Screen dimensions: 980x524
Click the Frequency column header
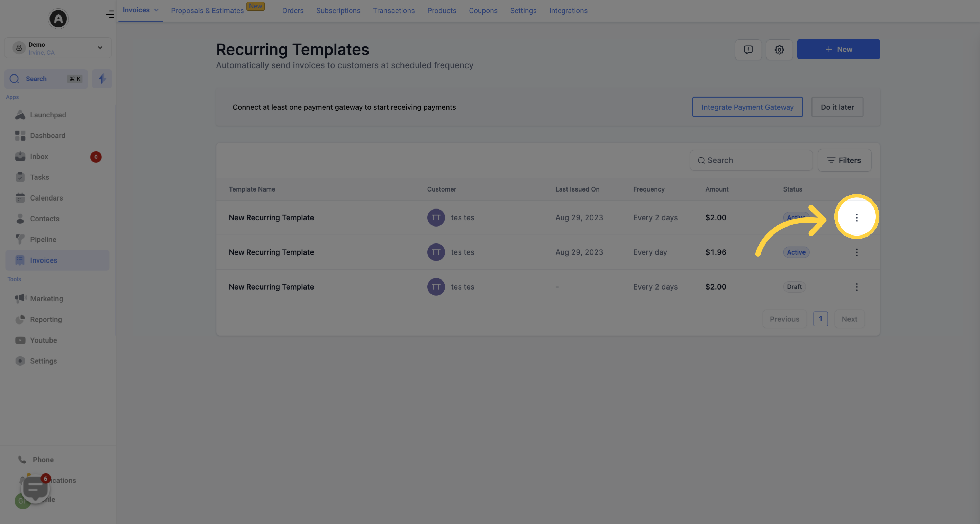pyautogui.click(x=648, y=189)
